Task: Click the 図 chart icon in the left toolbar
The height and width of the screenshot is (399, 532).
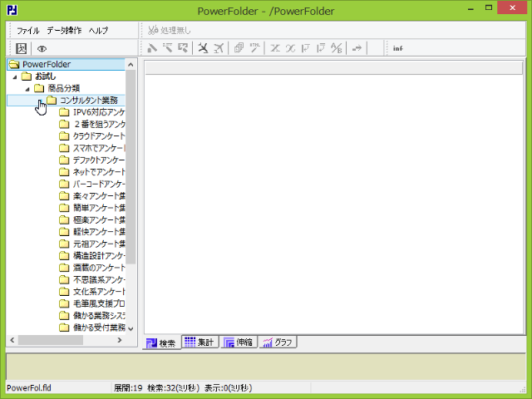Action: (21, 48)
